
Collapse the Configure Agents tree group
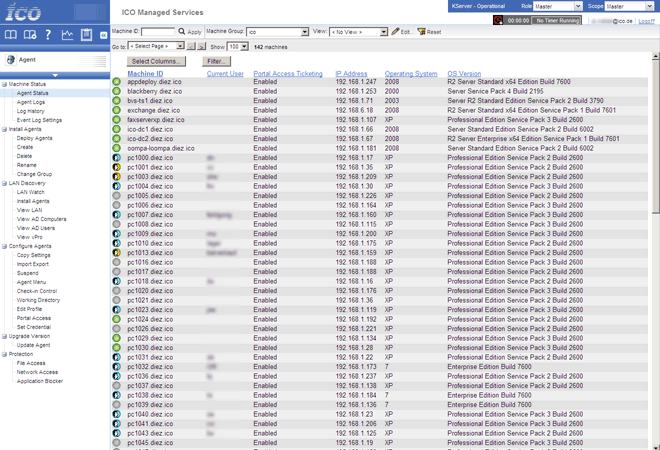(4, 246)
